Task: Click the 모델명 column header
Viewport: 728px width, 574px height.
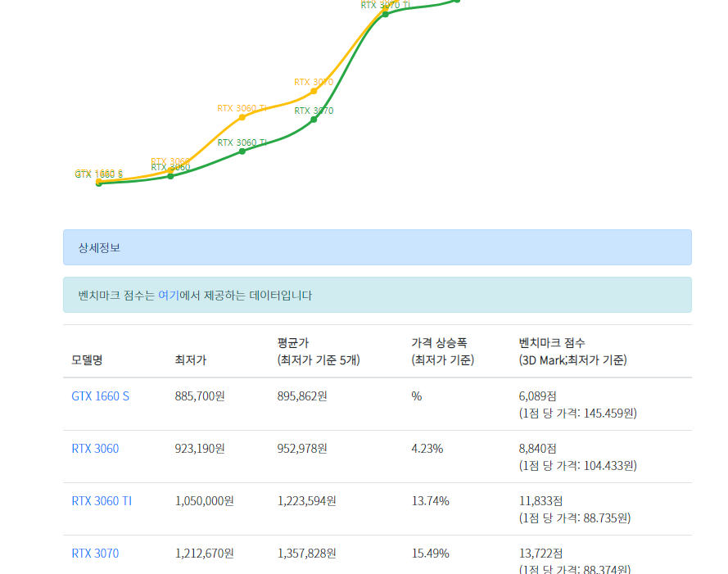Action: [87, 360]
